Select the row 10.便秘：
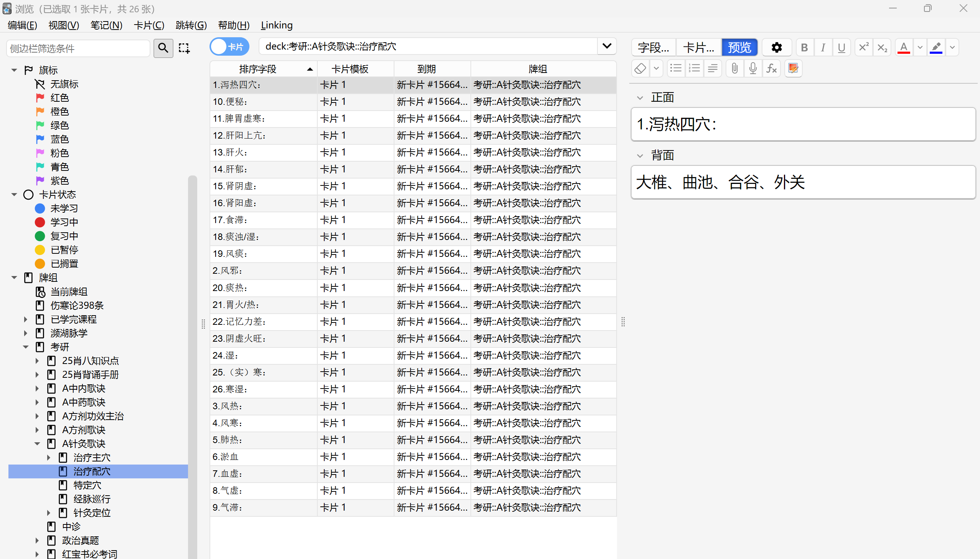 (413, 102)
